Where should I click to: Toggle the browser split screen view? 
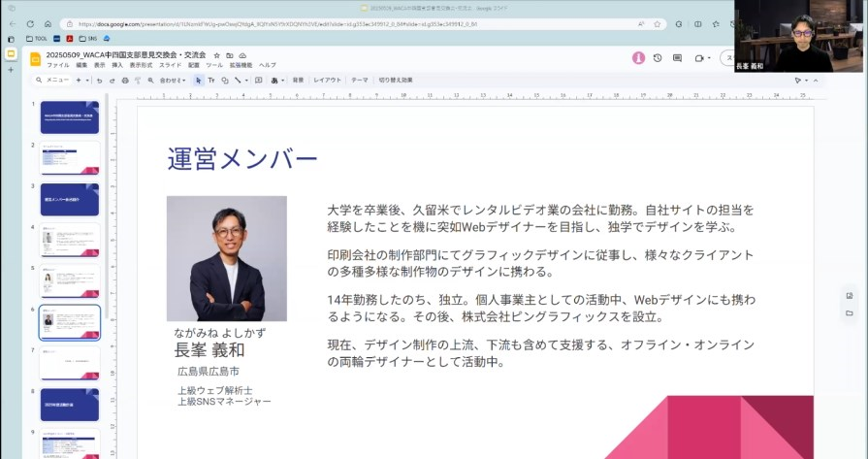pos(697,23)
